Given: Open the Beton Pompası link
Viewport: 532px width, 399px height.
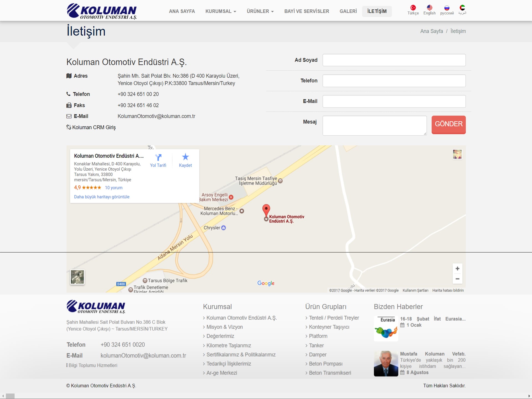Looking at the screenshot, I should point(326,364).
